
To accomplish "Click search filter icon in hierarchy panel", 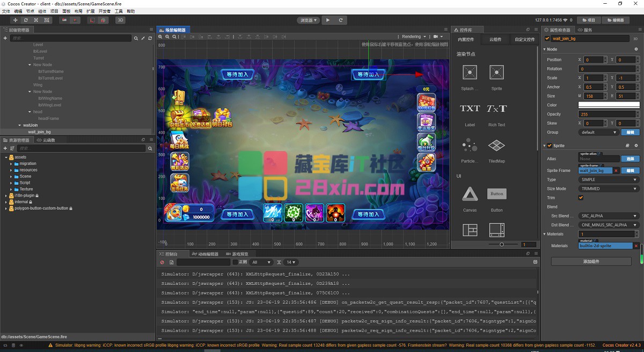I will point(136,38).
